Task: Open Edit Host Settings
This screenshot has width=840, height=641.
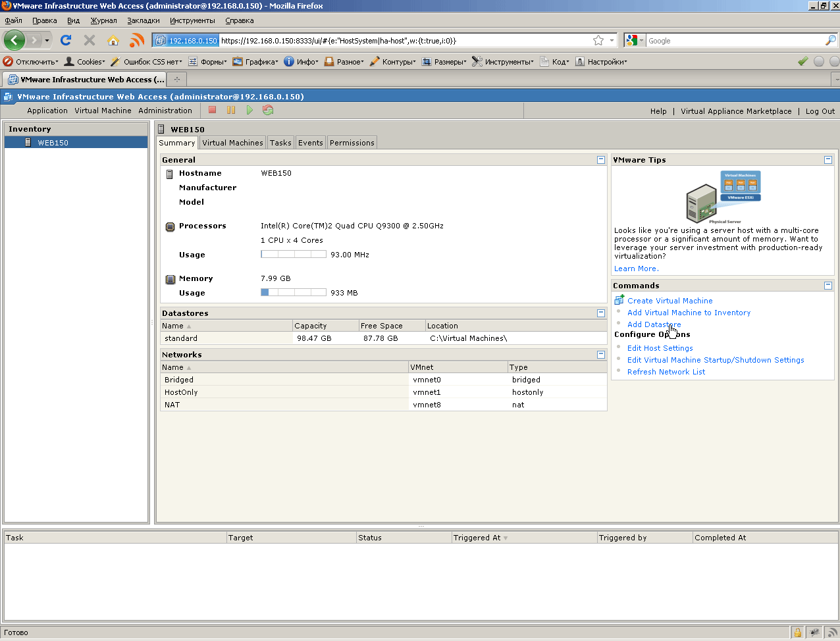Action: point(660,348)
